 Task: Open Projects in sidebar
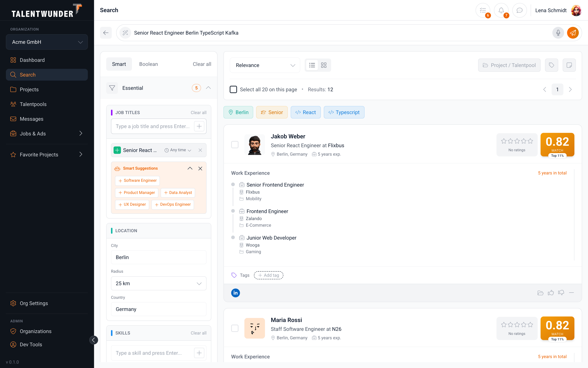tap(47, 89)
